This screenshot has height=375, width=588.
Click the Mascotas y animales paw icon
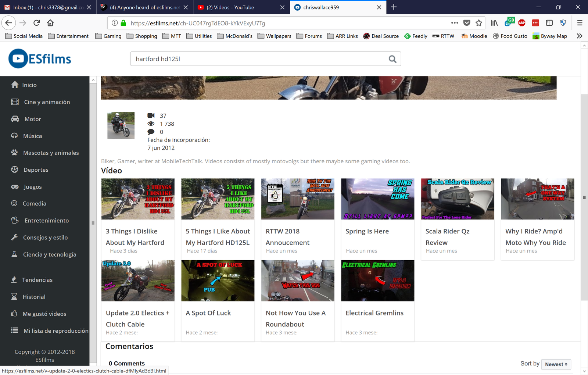click(14, 153)
